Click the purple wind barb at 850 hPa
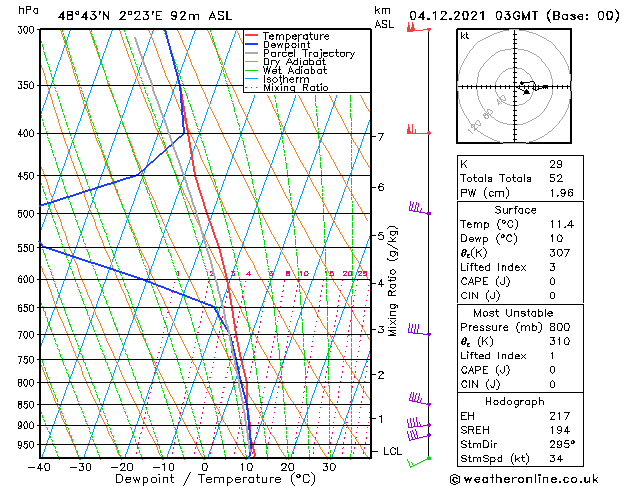Image resolution: width=629 pixels, height=486 pixels. click(420, 399)
